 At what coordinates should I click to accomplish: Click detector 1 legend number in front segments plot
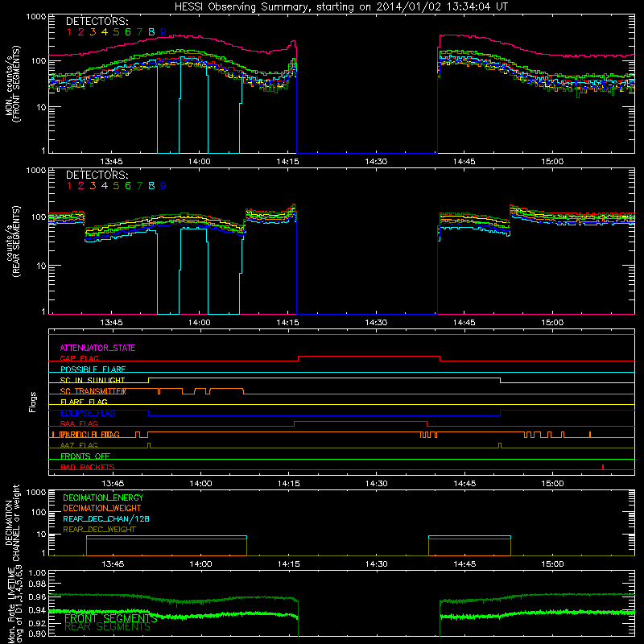[69, 32]
